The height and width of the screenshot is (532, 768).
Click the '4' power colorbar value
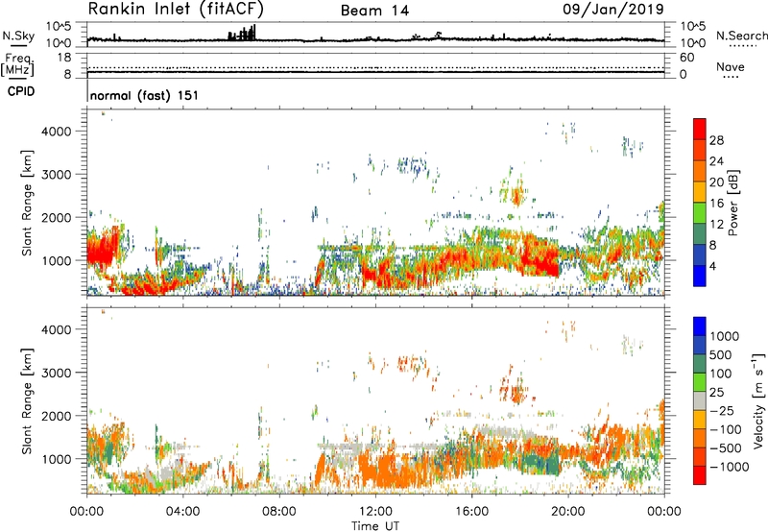(713, 266)
